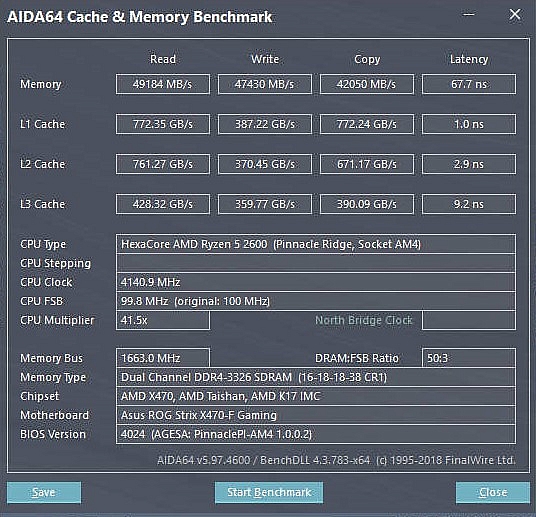Click L1 Cache Write 387.22 GB/s
This screenshot has width=536, height=517.
pos(265,124)
